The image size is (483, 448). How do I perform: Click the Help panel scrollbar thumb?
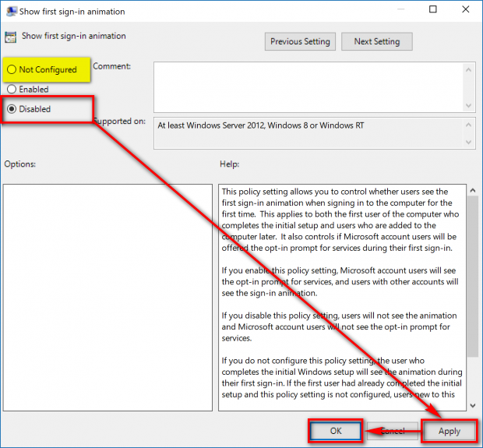(x=472, y=273)
